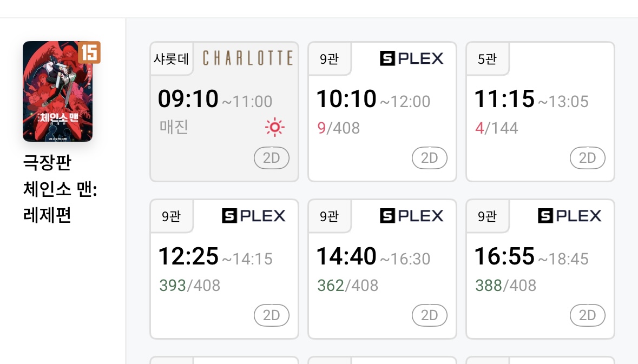
Task: Choose the 12:25 screening time
Action: pyautogui.click(x=188, y=256)
